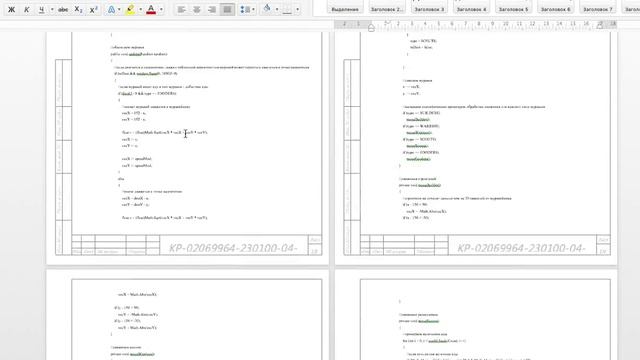The width and height of the screenshot is (640, 360).
Task: Apply superscript formatting
Action: (93, 9)
